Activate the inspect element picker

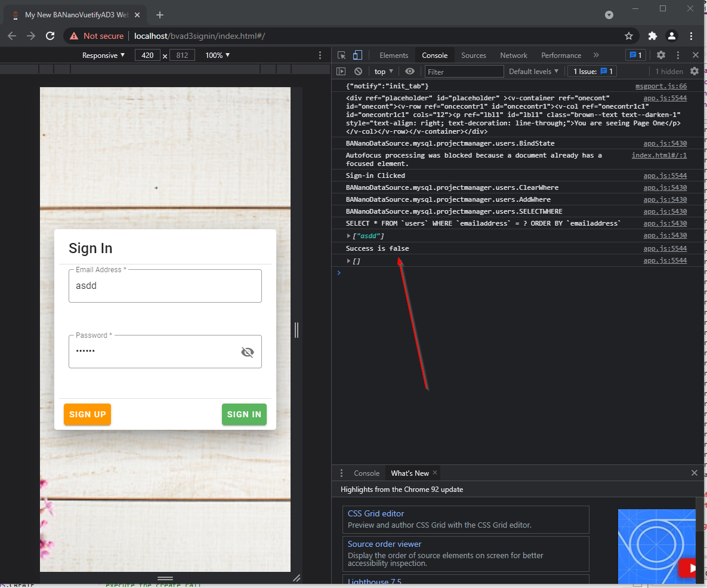click(341, 55)
